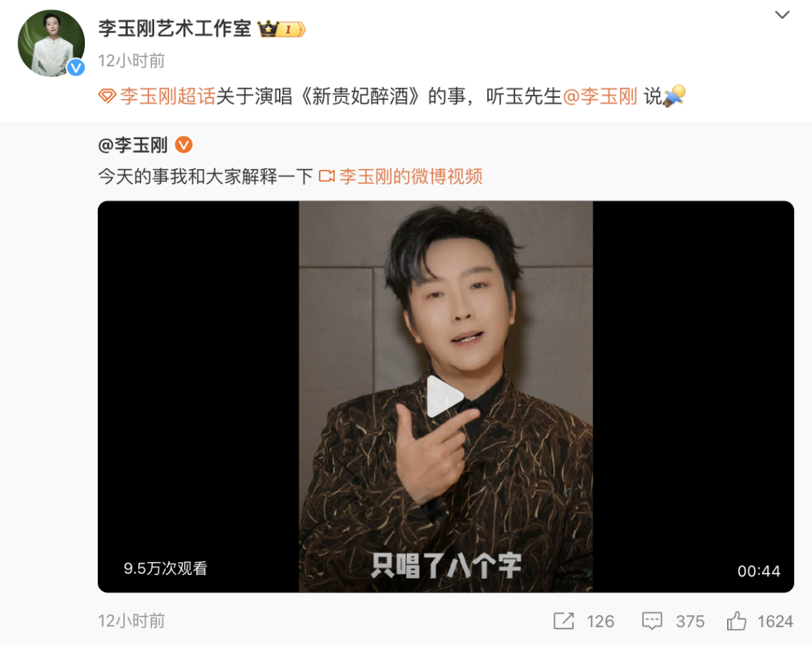Image resolution: width=812 pixels, height=645 pixels.
Task: Click the 12小时前 timestamp below video
Action: coord(132,621)
